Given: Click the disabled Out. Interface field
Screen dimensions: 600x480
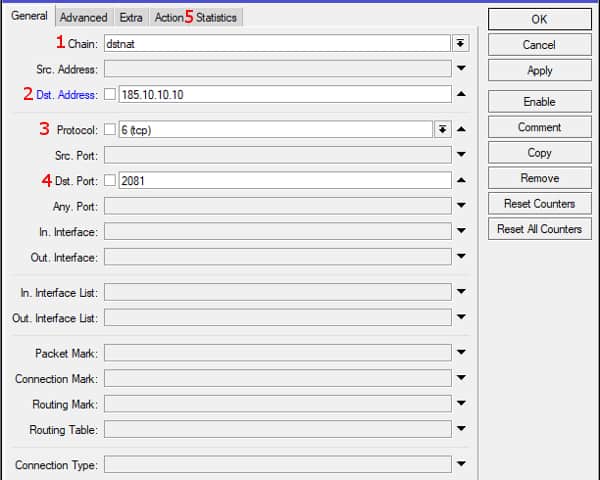Looking at the screenshot, I should (x=278, y=257).
